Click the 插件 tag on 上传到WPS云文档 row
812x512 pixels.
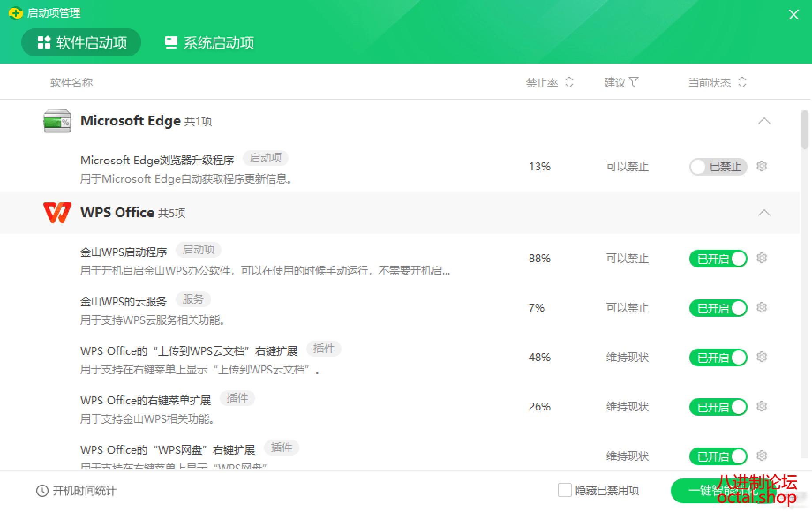pyautogui.click(x=324, y=349)
